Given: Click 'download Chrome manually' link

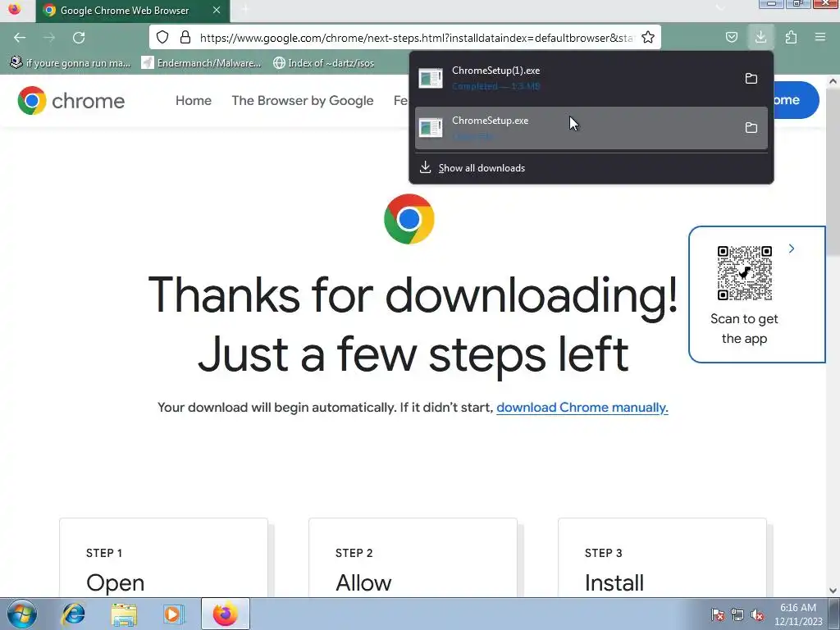Looking at the screenshot, I should pyautogui.click(x=582, y=408).
